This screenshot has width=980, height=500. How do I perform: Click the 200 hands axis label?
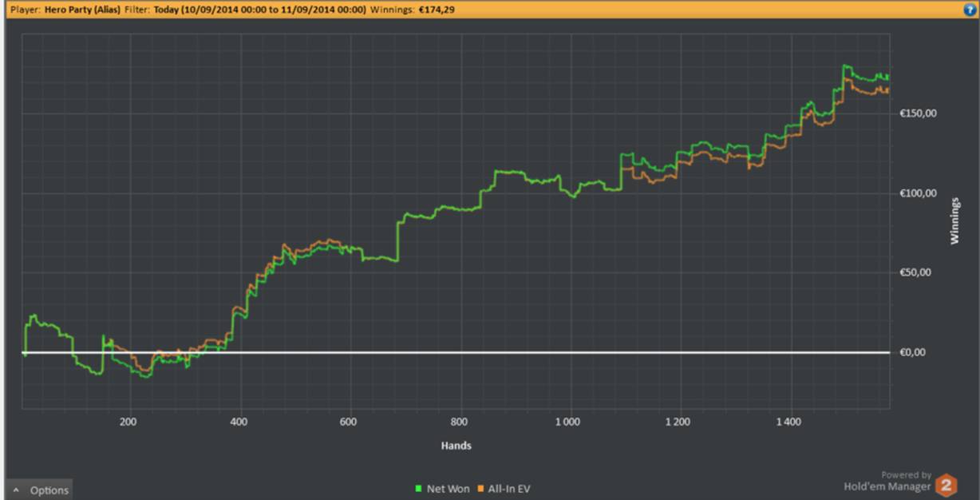coord(128,421)
